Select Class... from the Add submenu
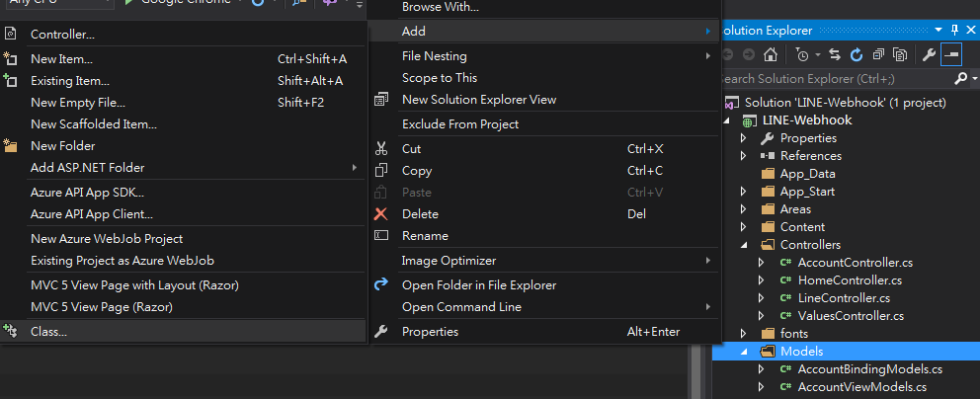Viewport: 980px width, 399px height. [48, 332]
